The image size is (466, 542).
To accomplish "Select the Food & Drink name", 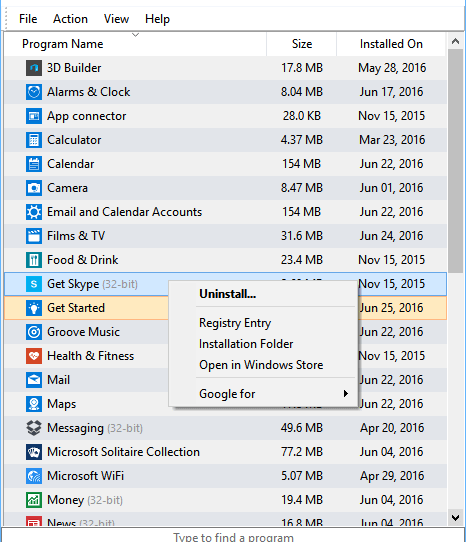I will click(x=83, y=260).
